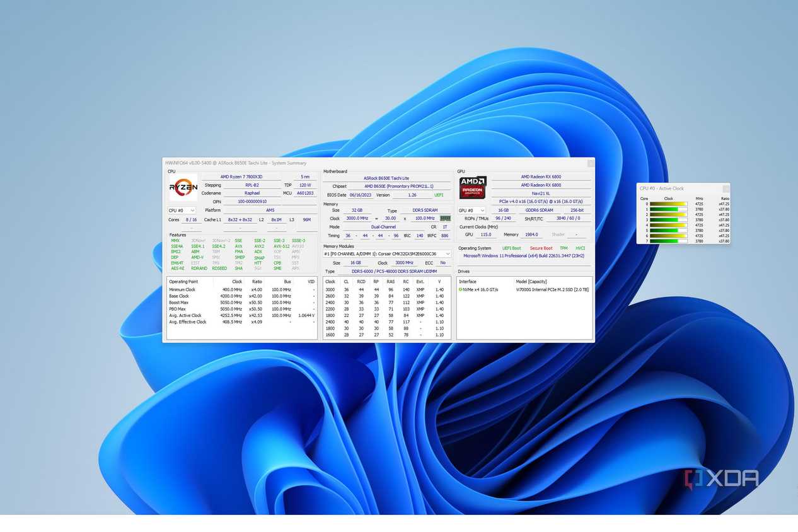Viewport: 798px width, 532px height.
Task: Click the green TPM label
Action: coord(564,248)
